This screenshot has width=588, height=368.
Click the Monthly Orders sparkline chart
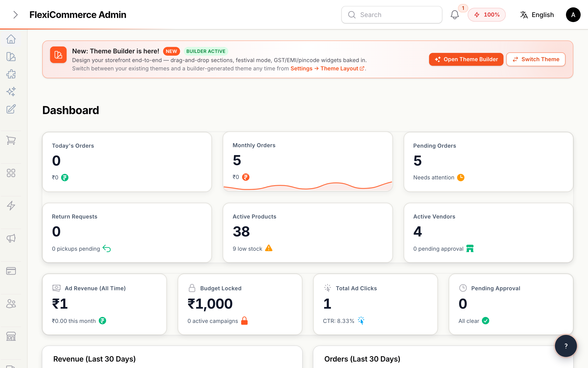coord(308,186)
